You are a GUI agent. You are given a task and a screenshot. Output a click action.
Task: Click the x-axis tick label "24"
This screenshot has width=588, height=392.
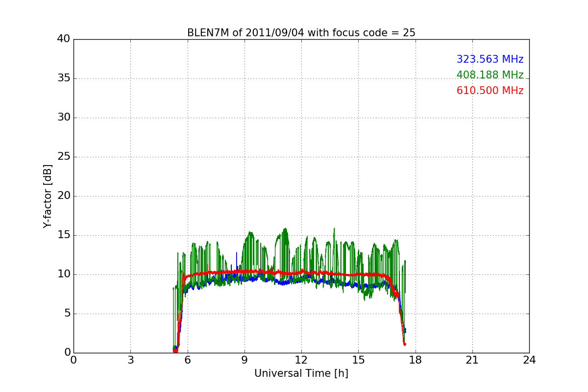(x=529, y=360)
